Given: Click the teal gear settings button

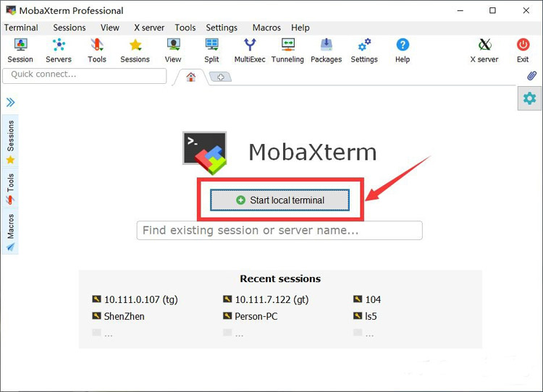Looking at the screenshot, I should (529, 98).
